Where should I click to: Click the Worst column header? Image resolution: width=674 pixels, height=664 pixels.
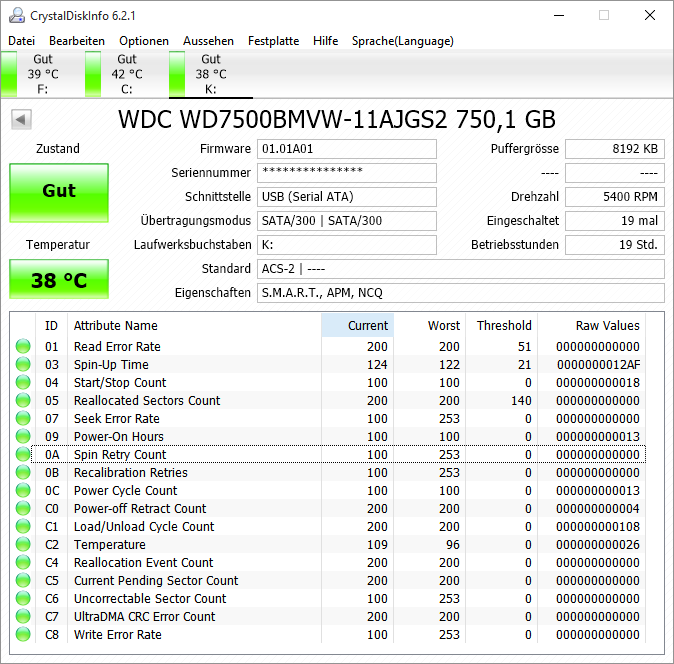[429, 325]
